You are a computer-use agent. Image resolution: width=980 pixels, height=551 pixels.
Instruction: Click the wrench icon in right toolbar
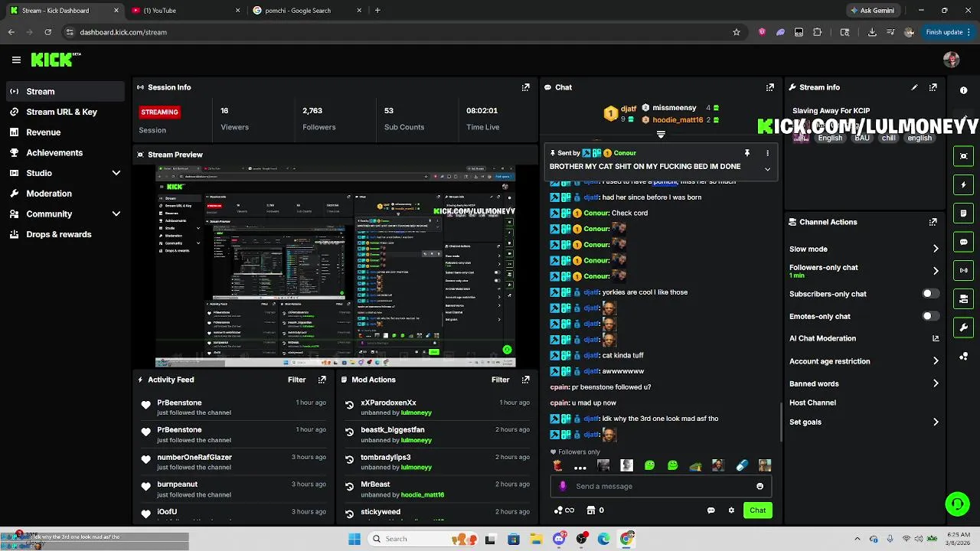point(964,328)
